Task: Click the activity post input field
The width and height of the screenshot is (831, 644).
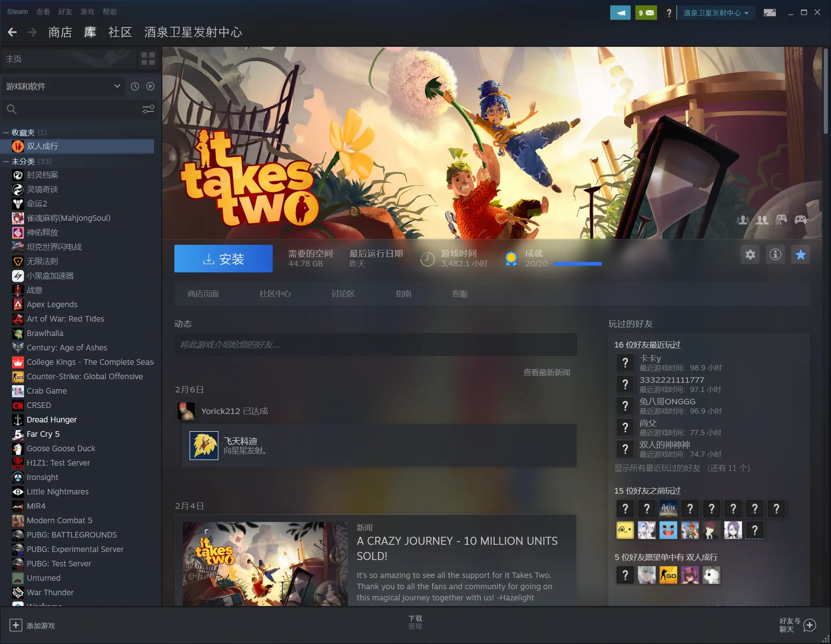Action: click(376, 345)
